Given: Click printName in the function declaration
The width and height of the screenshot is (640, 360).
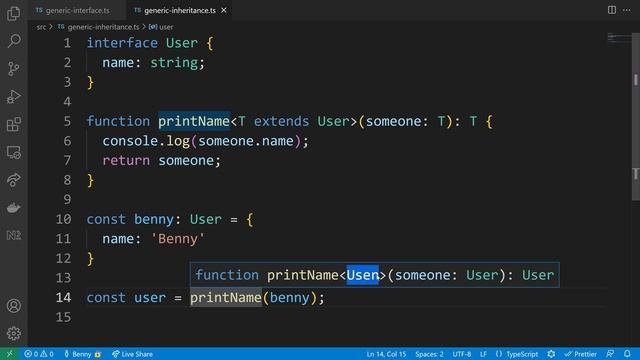Looking at the screenshot, I should [194, 121].
